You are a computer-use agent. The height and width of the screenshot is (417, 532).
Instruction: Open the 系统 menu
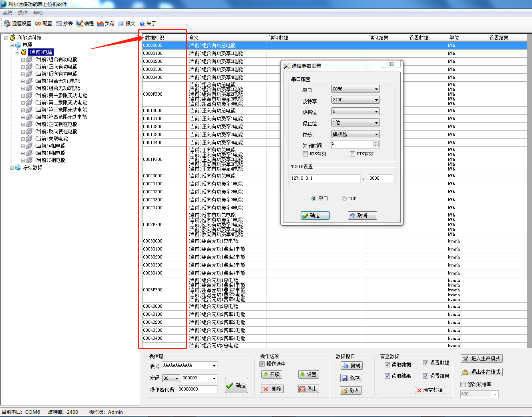tap(8, 13)
